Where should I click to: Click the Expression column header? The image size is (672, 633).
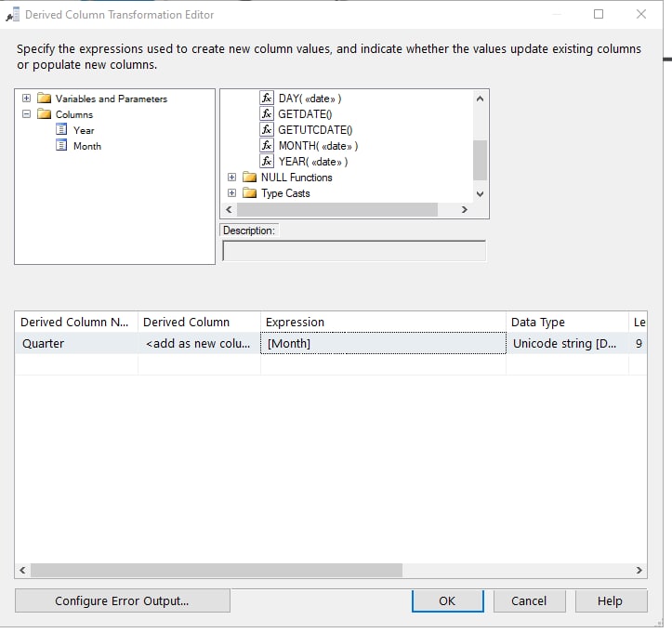[x=383, y=322]
